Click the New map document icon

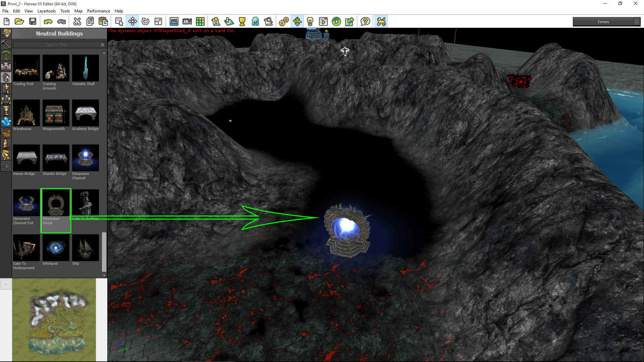[x=6, y=22]
